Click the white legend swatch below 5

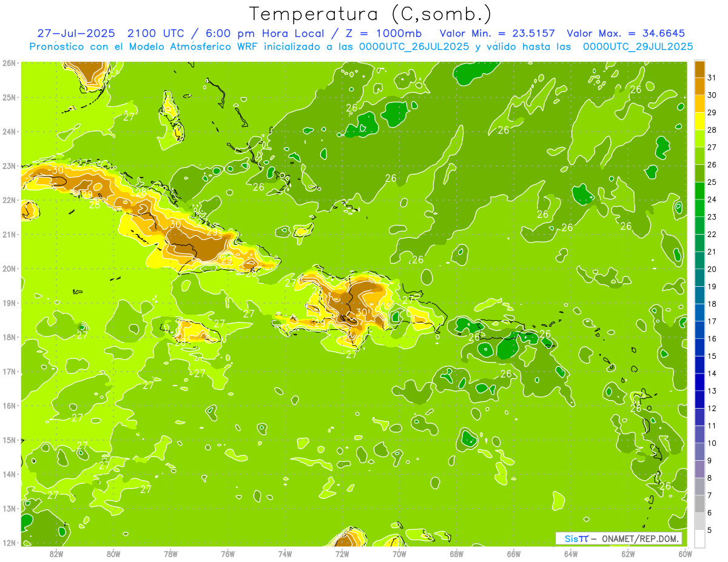coord(699,538)
